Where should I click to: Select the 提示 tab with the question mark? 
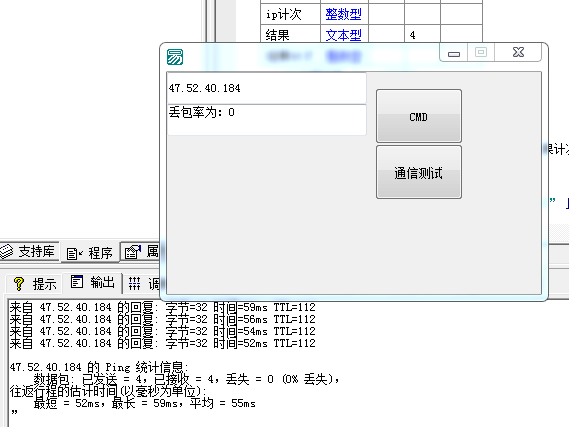pyautogui.click(x=35, y=284)
